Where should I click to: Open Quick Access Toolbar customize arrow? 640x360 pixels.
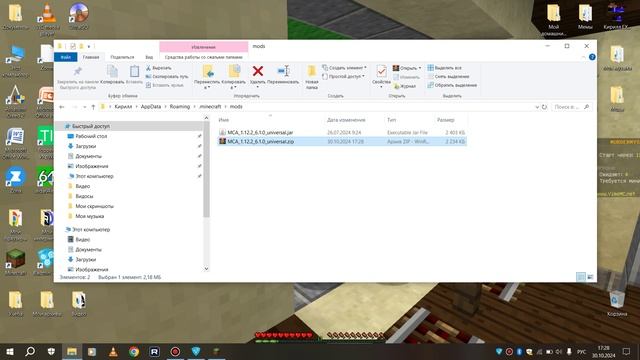pos(89,47)
